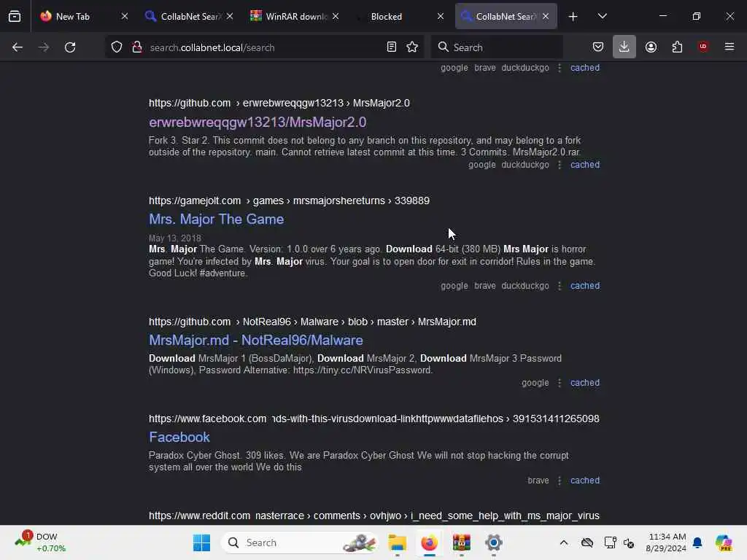Open the DOW stocks widget

pos(41,542)
